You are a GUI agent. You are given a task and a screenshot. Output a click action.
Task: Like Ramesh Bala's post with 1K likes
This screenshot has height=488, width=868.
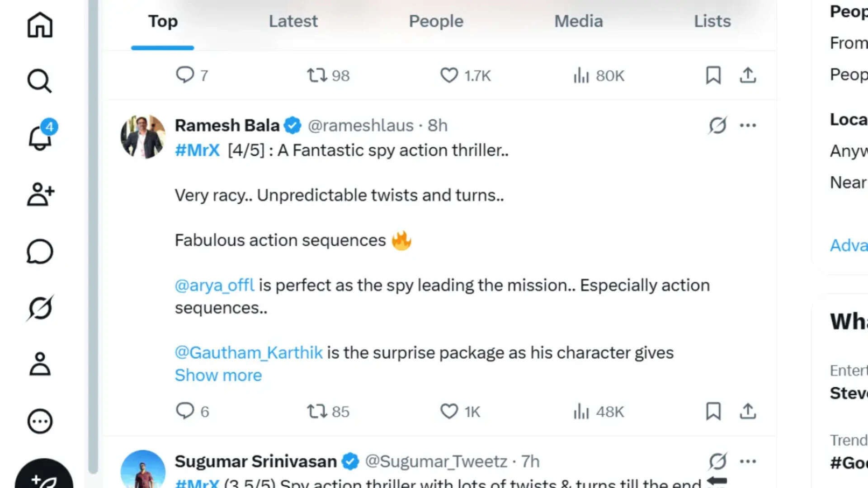tap(449, 411)
